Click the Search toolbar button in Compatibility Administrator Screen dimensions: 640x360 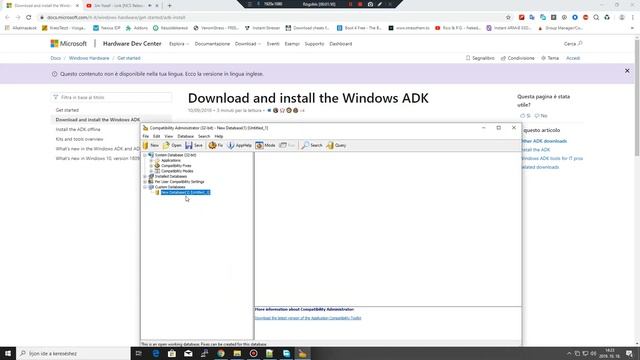tap(312, 145)
